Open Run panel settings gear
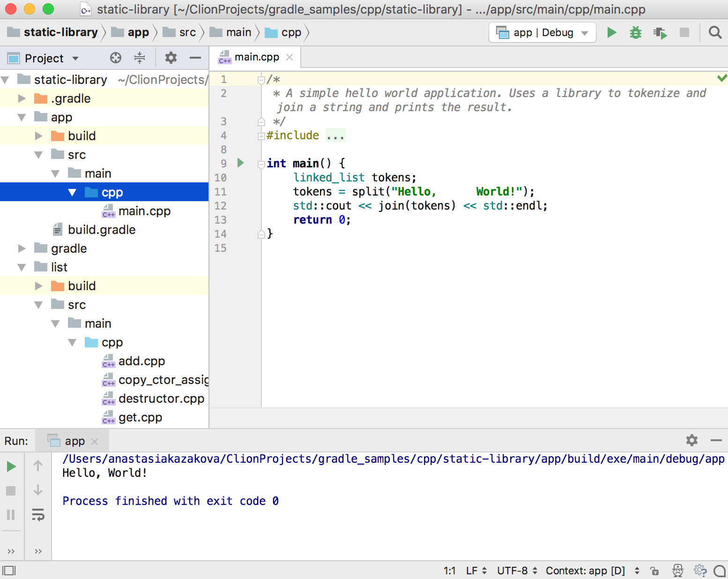Viewport: 728px width, 579px height. [x=692, y=440]
